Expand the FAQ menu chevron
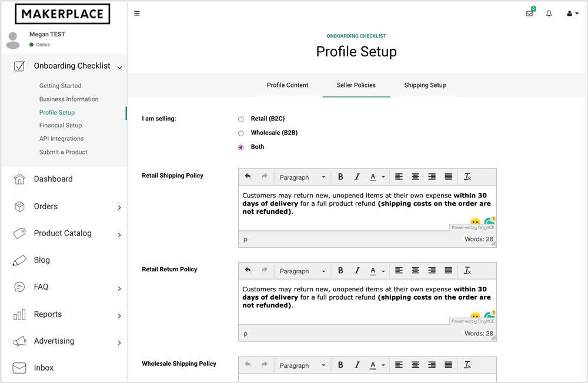 (x=119, y=288)
